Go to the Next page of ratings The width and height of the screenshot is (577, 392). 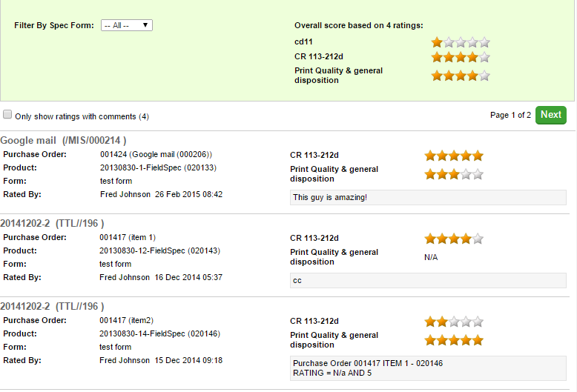(551, 115)
